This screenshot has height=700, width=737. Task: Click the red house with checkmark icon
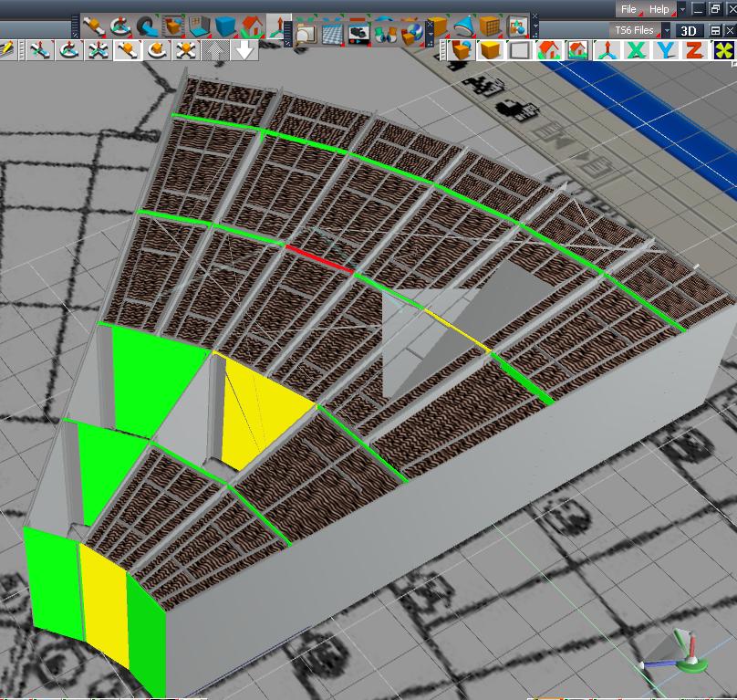coord(252,26)
